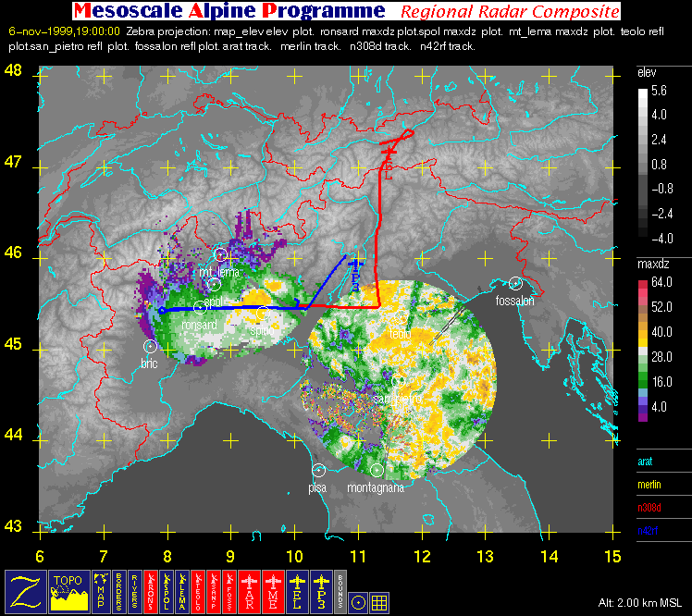Click the mt_lema radar site marker
This screenshot has width=692, height=616.
coord(221,254)
